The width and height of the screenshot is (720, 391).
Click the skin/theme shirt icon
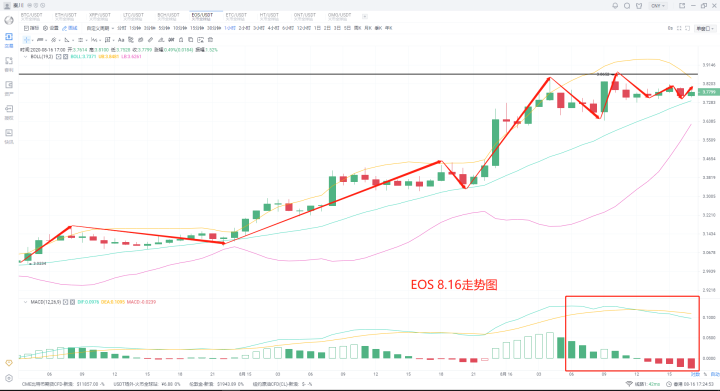click(639, 6)
